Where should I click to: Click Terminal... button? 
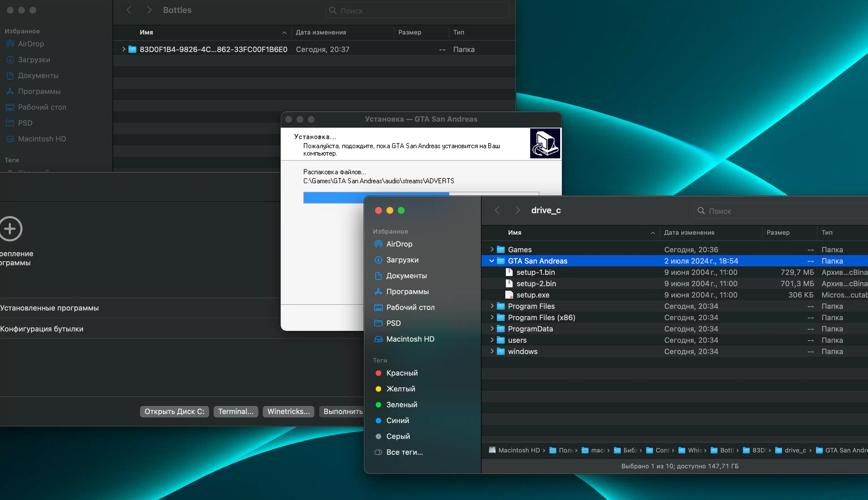[236, 411]
